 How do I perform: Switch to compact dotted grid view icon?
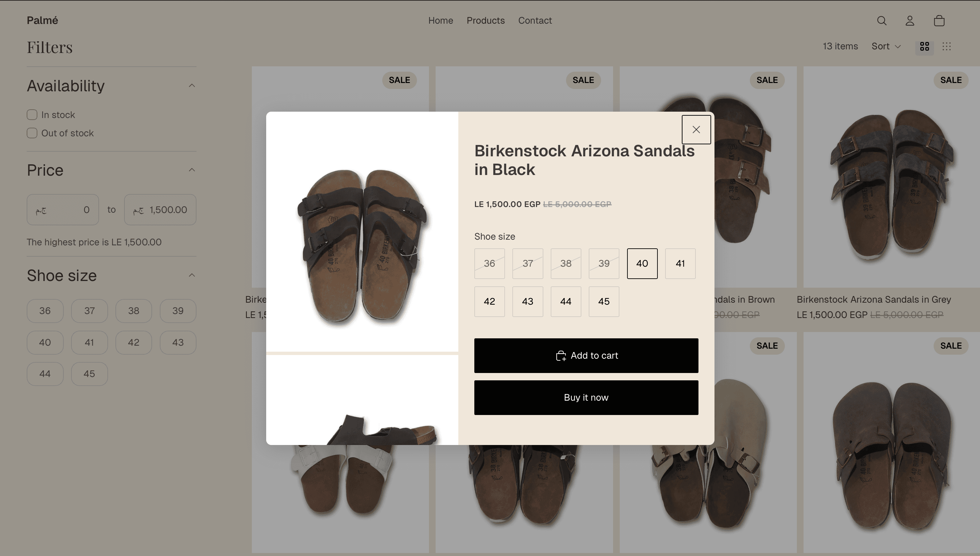click(x=946, y=47)
